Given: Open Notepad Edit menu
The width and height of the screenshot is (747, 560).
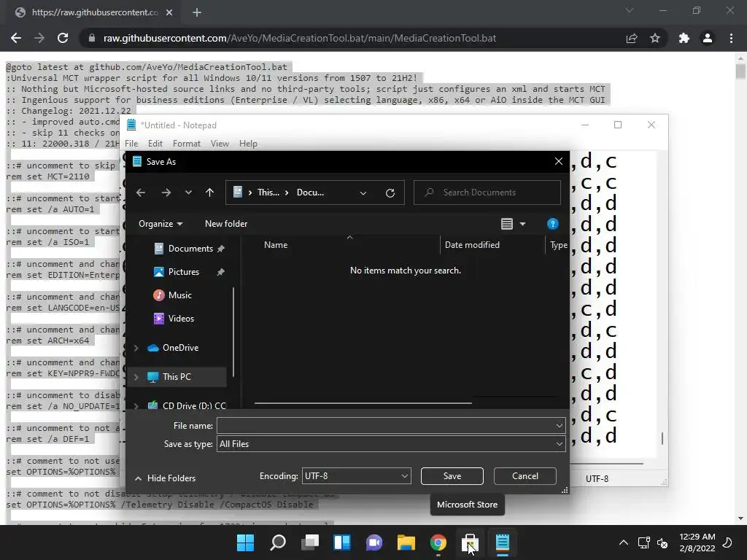Looking at the screenshot, I should pos(155,144).
